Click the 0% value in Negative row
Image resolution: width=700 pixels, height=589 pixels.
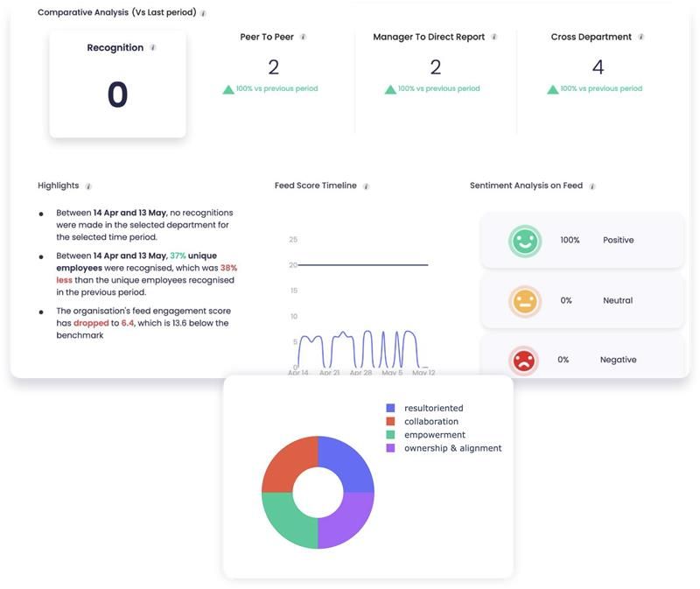pyautogui.click(x=563, y=360)
